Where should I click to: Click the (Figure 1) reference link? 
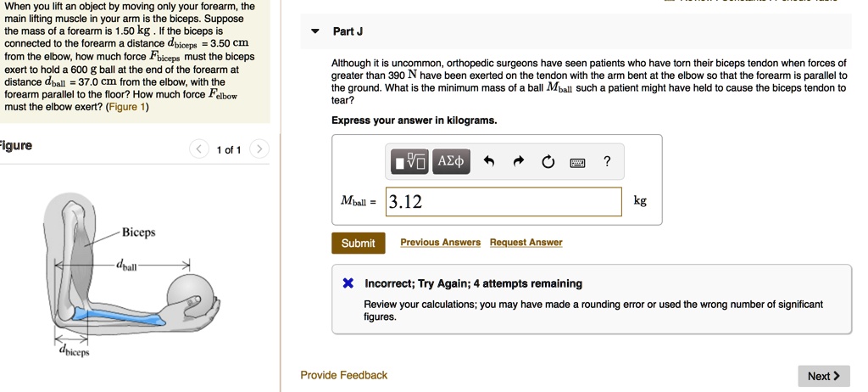(128, 107)
